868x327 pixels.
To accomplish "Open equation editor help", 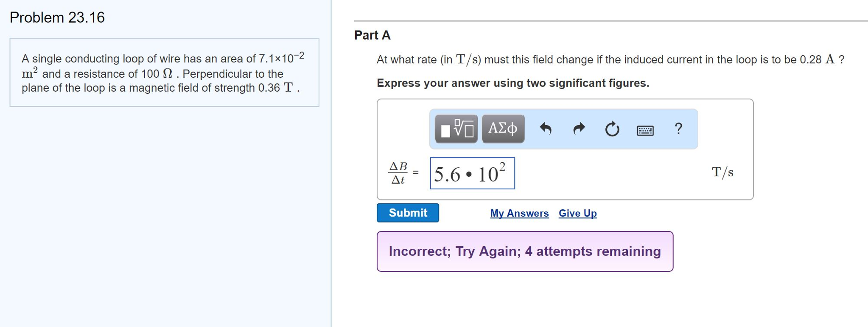I will click(x=678, y=129).
